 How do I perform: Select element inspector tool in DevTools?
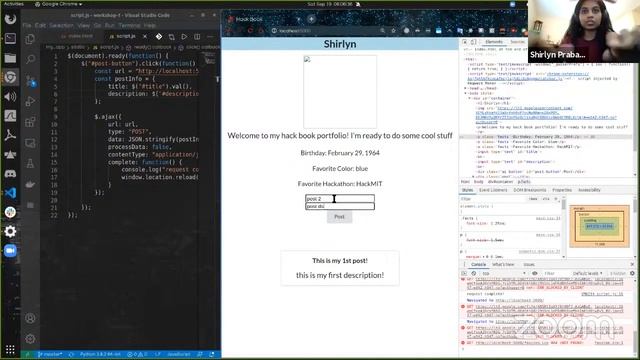tap(464, 42)
